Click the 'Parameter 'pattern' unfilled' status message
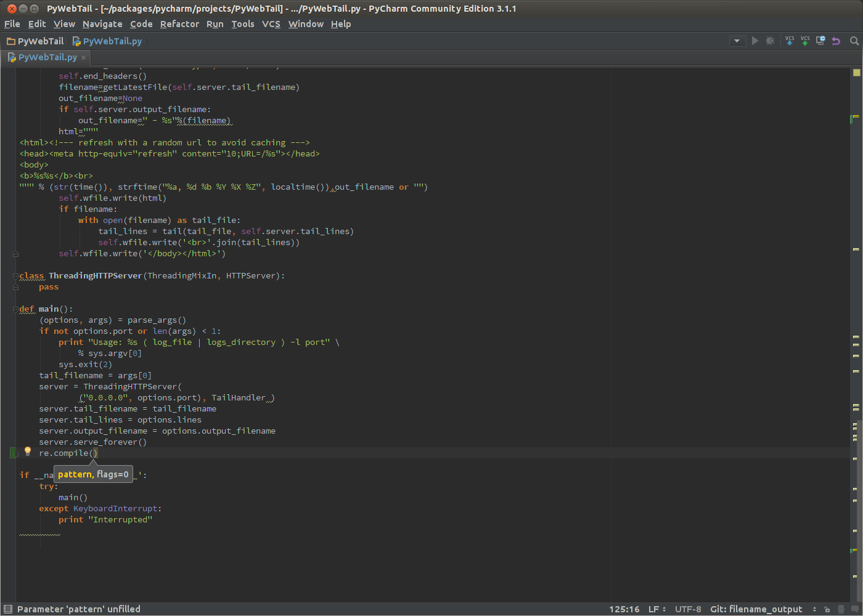 (x=79, y=609)
